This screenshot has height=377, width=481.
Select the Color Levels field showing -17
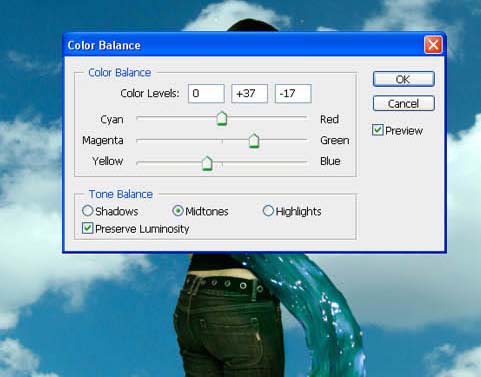point(293,93)
